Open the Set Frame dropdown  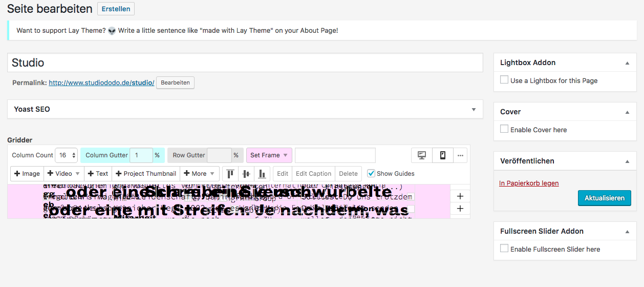[269, 155]
